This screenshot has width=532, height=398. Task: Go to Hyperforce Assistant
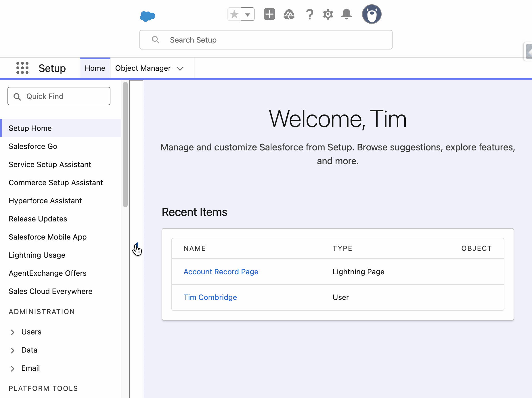45,201
